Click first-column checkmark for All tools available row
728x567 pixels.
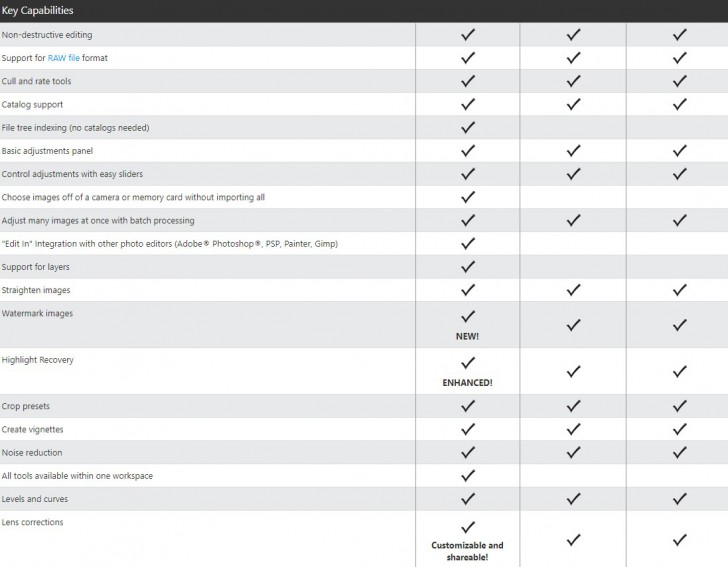pyautogui.click(x=468, y=476)
